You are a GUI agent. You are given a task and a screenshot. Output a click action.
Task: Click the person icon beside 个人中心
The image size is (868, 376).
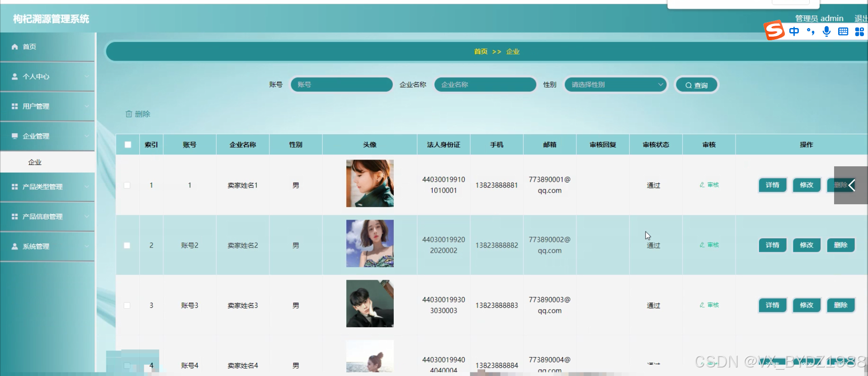point(14,76)
